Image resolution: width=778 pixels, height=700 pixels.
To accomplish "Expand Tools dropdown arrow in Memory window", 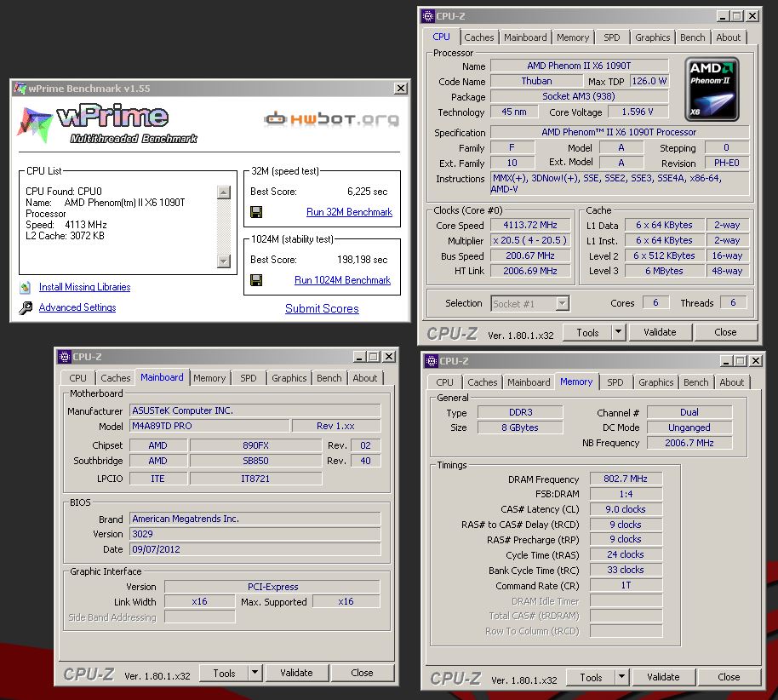I will (621, 677).
